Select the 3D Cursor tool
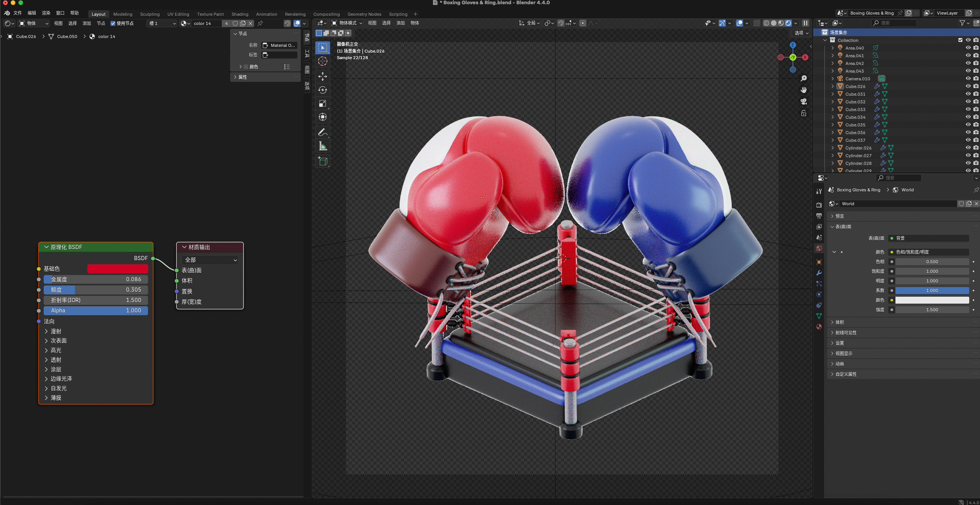This screenshot has width=980, height=505. pyautogui.click(x=323, y=61)
